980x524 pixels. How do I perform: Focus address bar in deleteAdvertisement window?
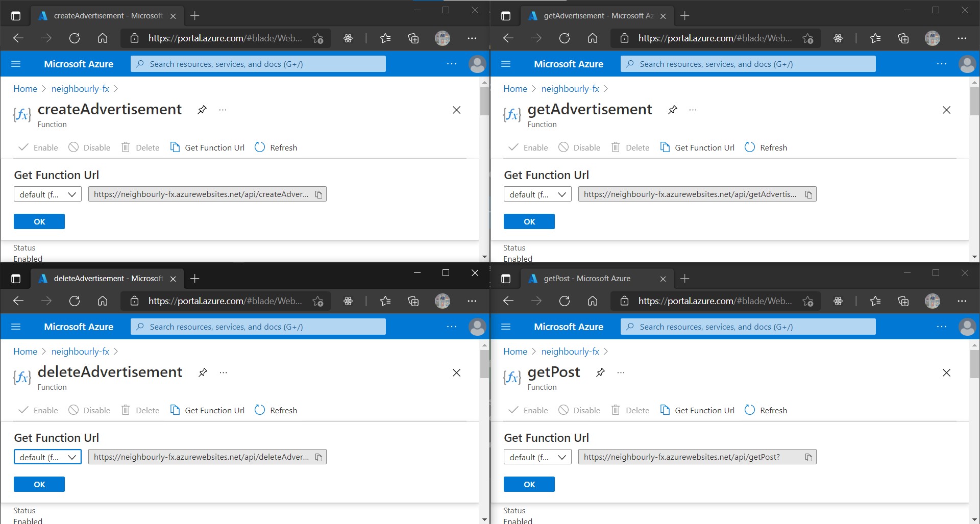225,301
